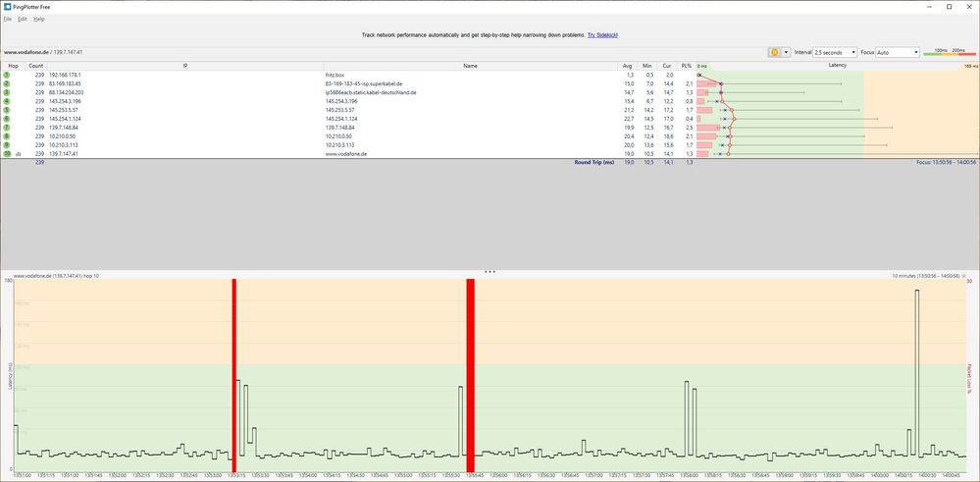Click the target title www.vodafone.de / 139.7.147.41

43,52
